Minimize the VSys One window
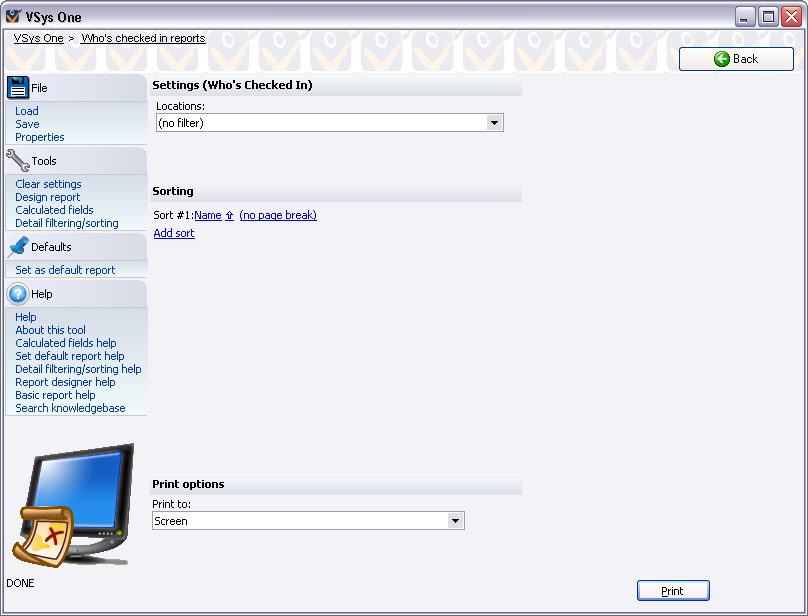This screenshot has height=616, width=808. [x=745, y=17]
